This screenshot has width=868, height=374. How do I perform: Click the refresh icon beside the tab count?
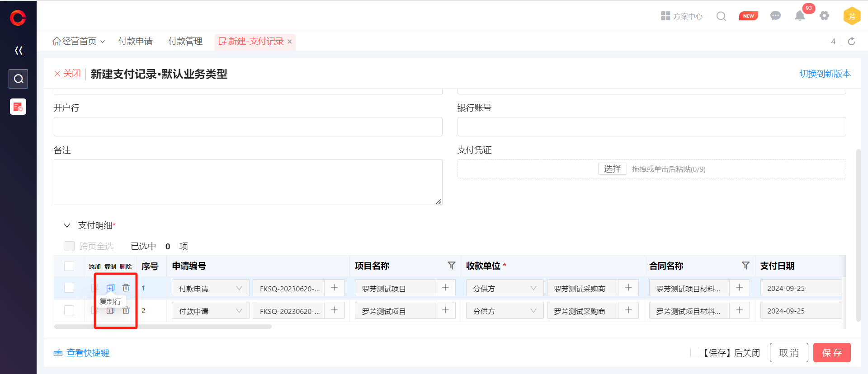pyautogui.click(x=852, y=42)
